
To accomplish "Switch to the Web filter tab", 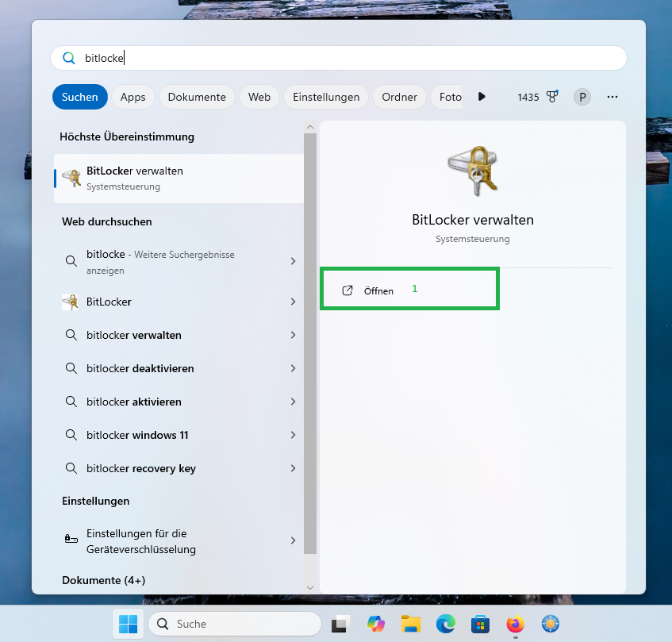I will point(259,97).
